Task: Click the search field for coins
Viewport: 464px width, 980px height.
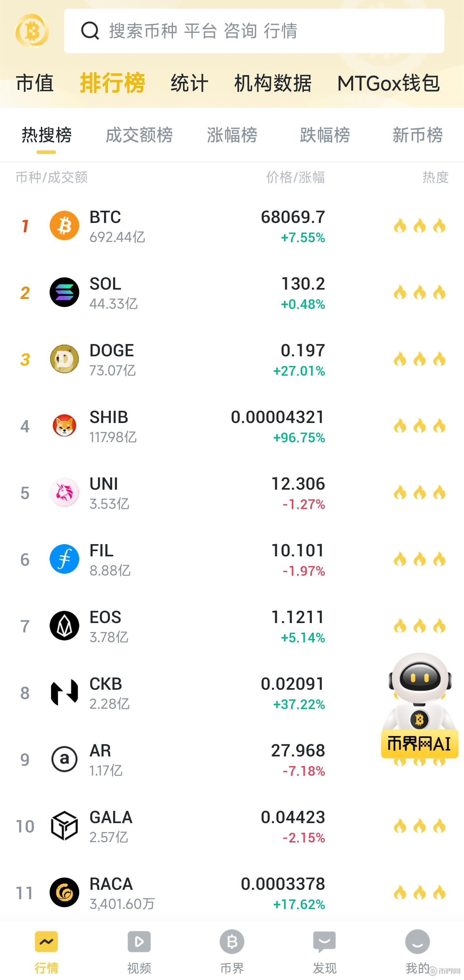Action: click(x=266, y=31)
